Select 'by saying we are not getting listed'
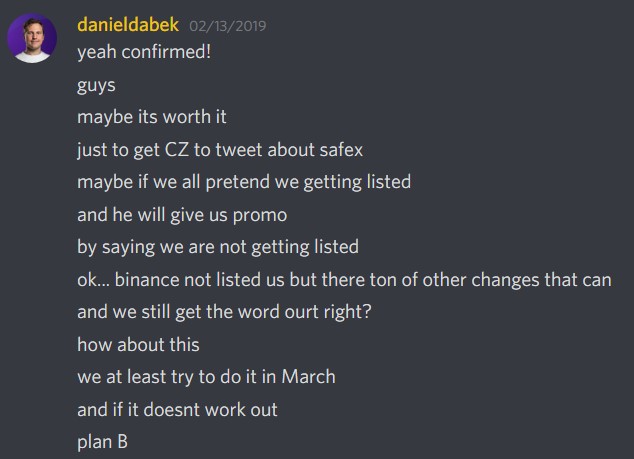 tap(218, 247)
